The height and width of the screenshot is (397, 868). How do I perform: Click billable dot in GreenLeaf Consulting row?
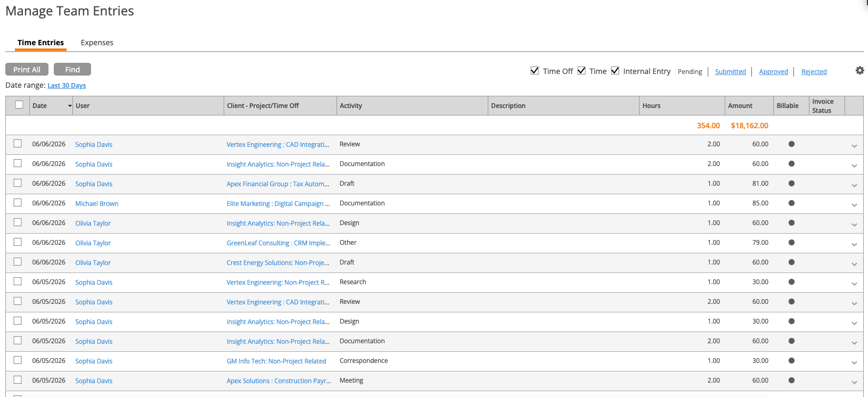791,243
